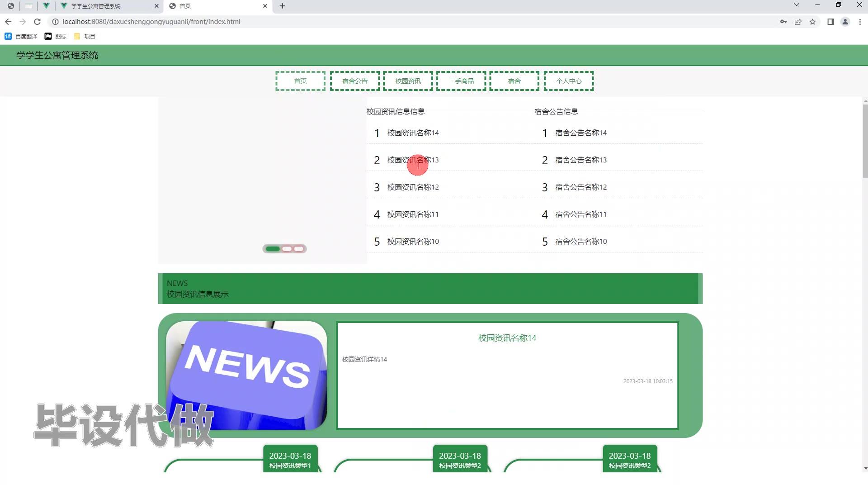This screenshot has width=868, height=485.
Task: Open the 个人中心 navigation item
Action: point(569,81)
